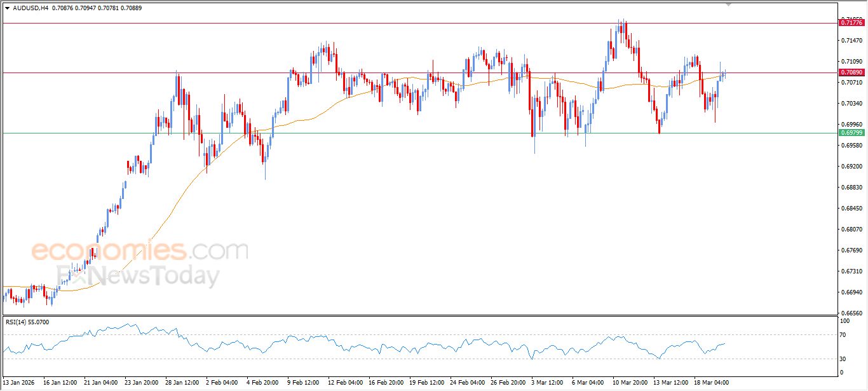Click the 10 Mar 20:00 time label
The height and width of the screenshot is (391, 868).
[631, 383]
